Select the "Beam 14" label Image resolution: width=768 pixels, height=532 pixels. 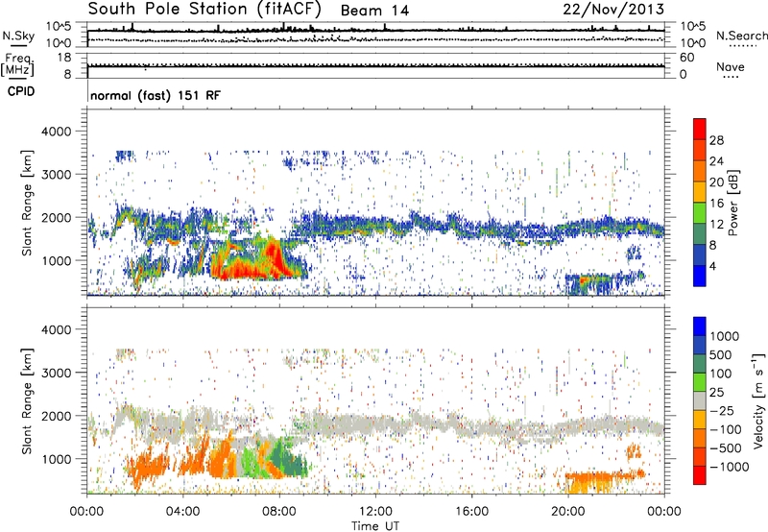pyautogui.click(x=374, y=11)
